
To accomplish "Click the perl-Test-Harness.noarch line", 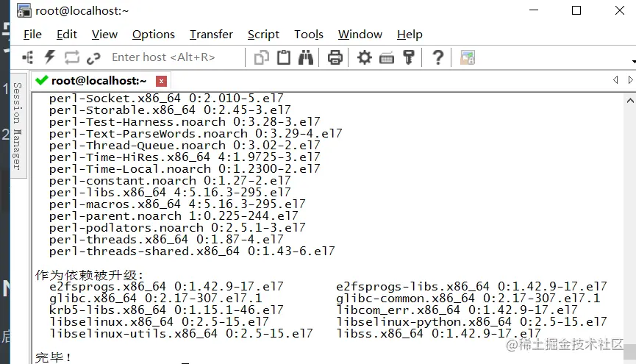I will pos(185,122).
